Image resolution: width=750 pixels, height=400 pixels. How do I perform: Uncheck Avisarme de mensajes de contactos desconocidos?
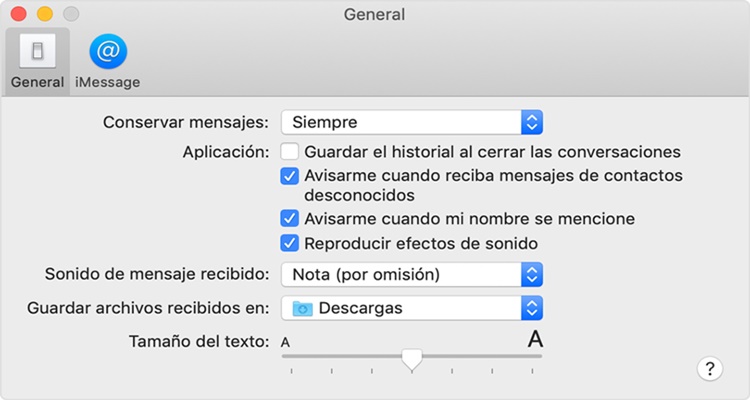[290, 176]
